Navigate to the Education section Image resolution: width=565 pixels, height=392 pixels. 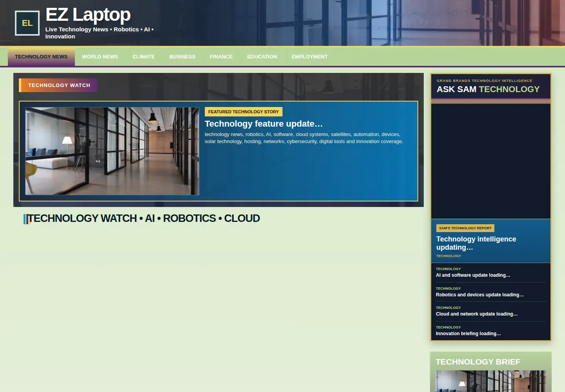coord(262,57)
